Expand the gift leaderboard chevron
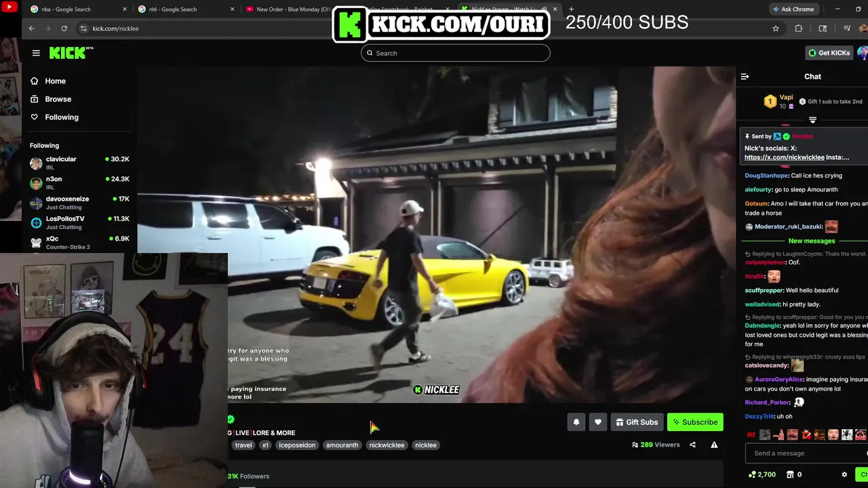This screenshot has height=488, width=868. (x=812, y=120)
